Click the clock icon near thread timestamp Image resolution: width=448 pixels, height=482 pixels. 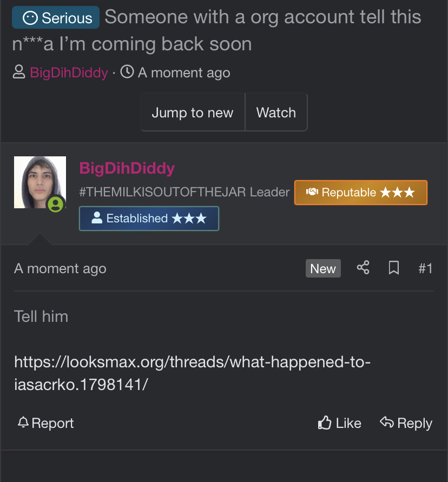click(127, 72)
